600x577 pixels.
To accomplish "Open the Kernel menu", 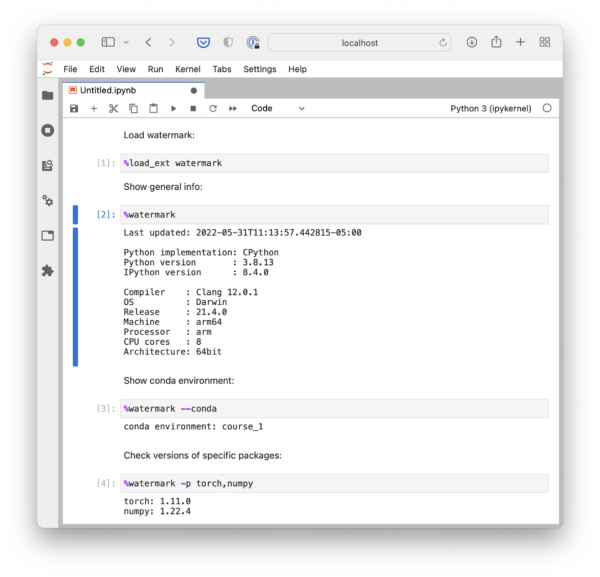I will [188, 69].
